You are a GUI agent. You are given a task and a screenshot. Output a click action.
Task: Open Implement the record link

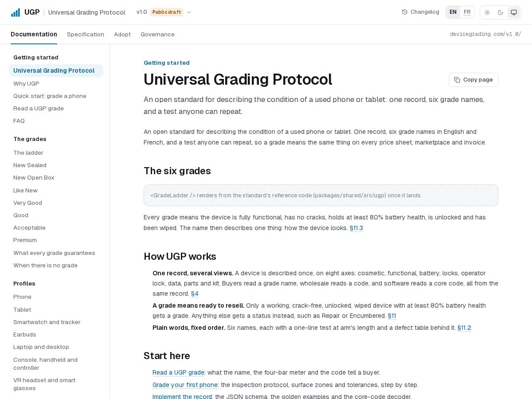click(x=183, y=396)
